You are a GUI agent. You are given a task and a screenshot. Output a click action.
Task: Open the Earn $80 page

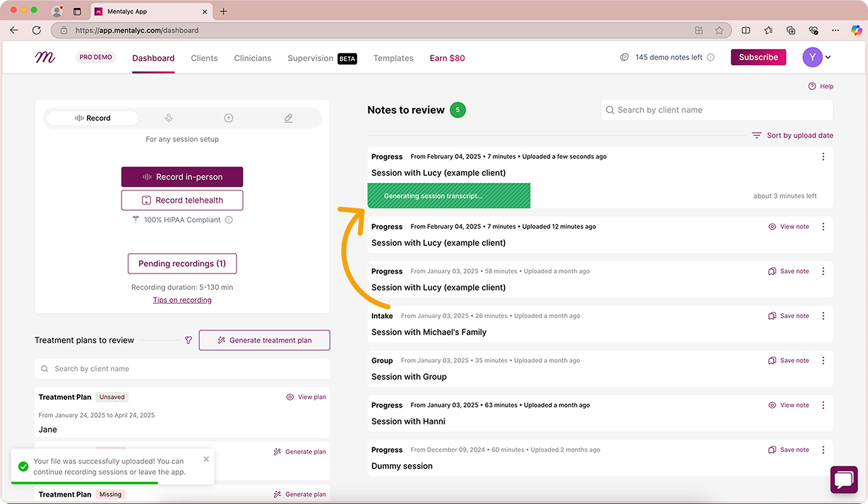(x=447, y=58)
